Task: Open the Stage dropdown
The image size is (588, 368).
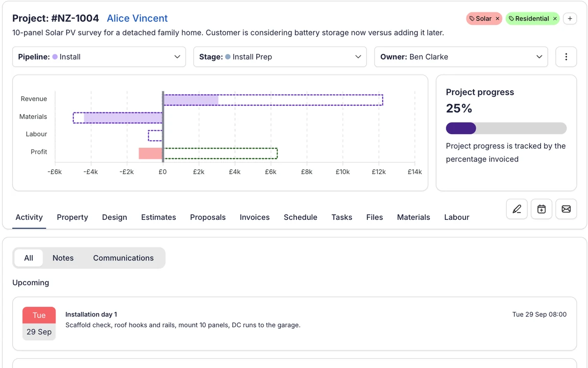Action: pos(280,57)
